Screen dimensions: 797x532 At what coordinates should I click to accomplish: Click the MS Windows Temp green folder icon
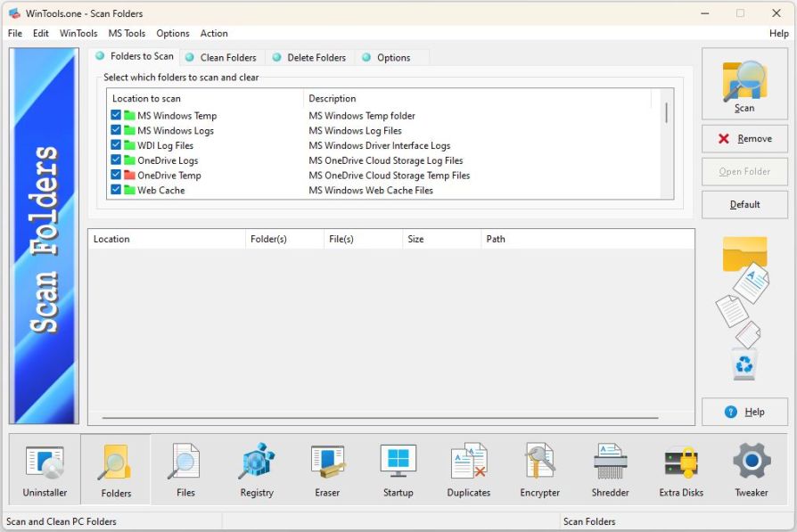[x=129, y=115]
